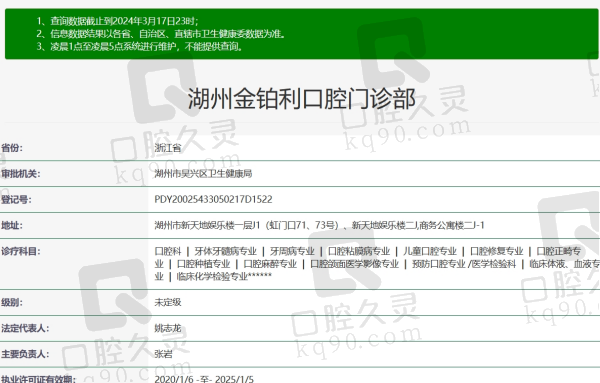
Task: Select registration number PDY20025433050217D1522
Action: [x=213, y=199]
